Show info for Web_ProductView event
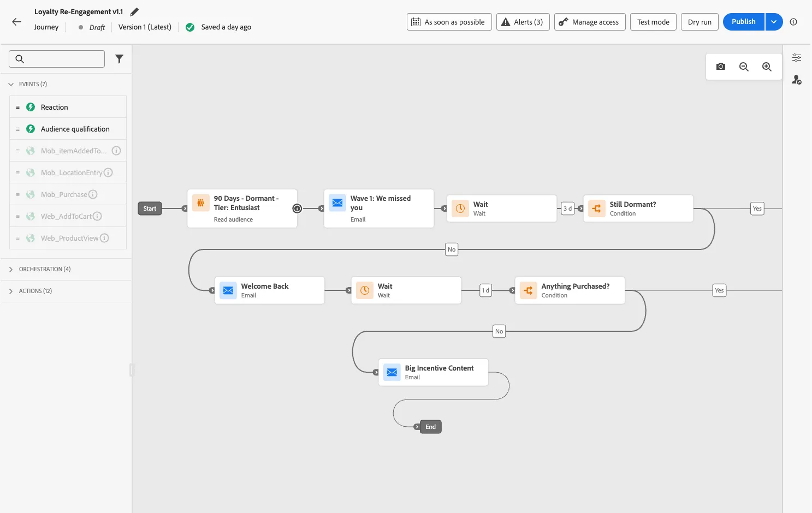Viewport: 812px width, 513px height. (104, 238)
